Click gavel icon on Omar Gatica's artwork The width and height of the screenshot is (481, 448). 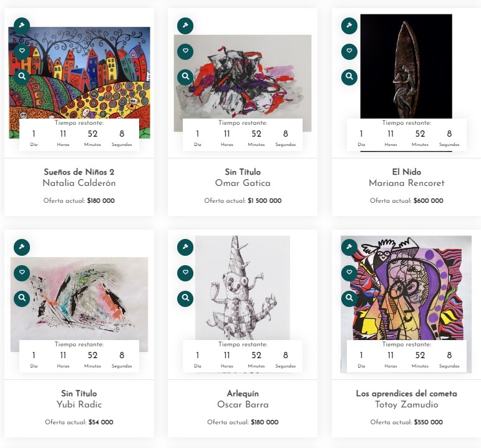[185, 26]
